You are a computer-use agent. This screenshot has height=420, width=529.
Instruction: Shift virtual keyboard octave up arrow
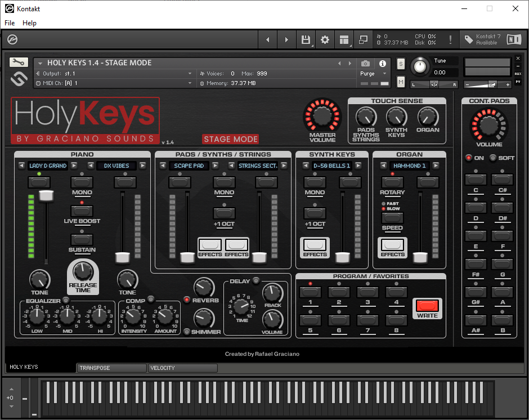pyautogui.click(x=11, y=389)
